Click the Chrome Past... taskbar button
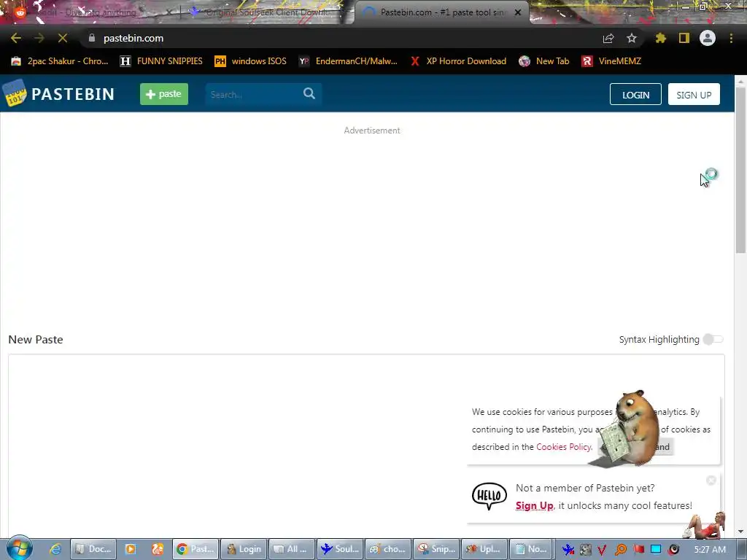 (196, 549)
